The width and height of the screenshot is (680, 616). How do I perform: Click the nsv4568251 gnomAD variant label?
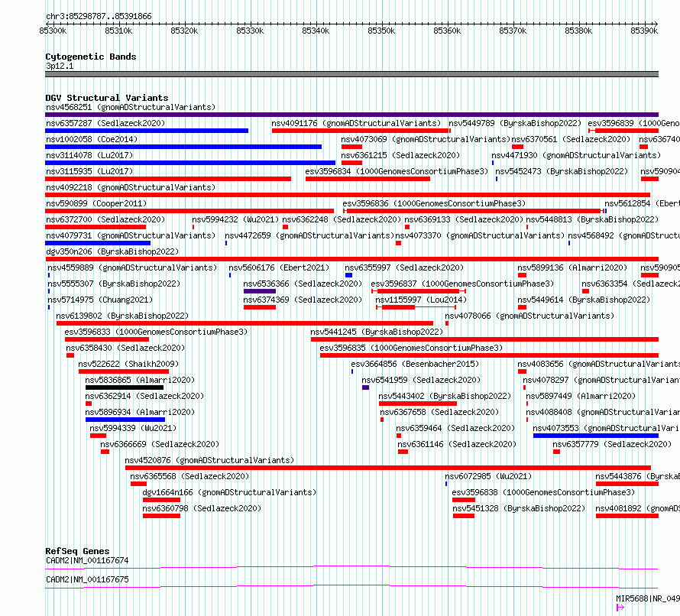tap(131, 107)
